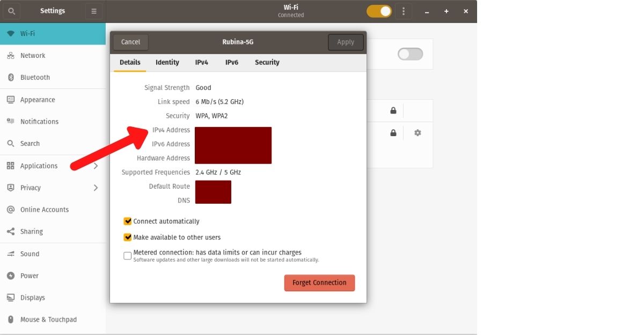Turn off the Wi-Fi header switch
This screenshot has height=335, width=644.
pyautogui.click(x=379, y=11)
